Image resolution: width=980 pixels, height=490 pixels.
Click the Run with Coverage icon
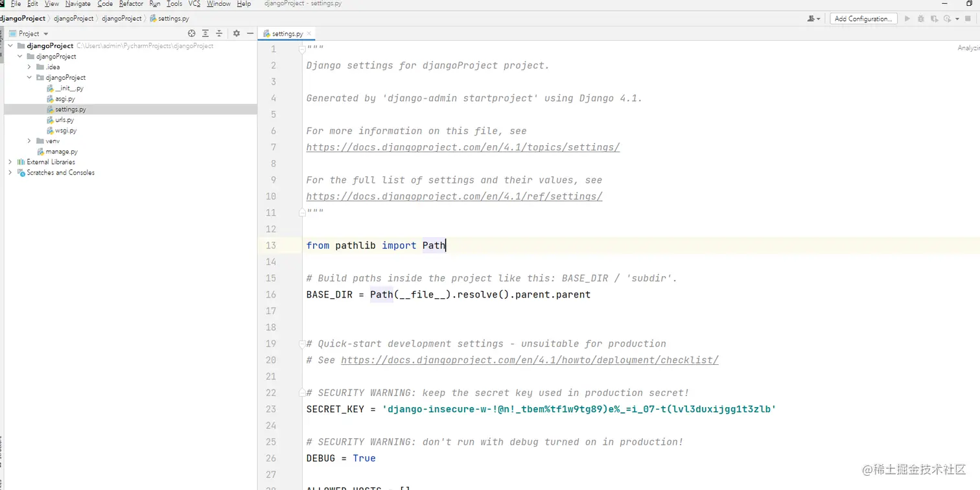pos(934,19)
